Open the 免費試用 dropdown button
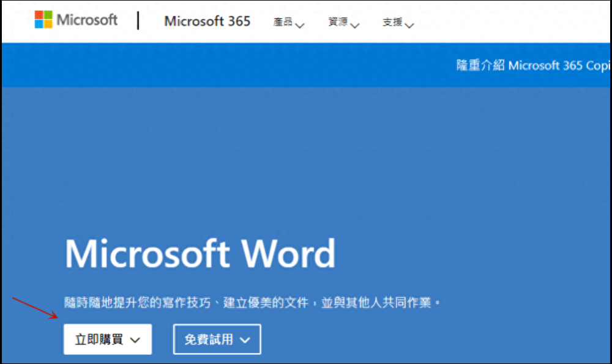Image resolution: width=612 pixels, height=364 pixels. [217, 339]
